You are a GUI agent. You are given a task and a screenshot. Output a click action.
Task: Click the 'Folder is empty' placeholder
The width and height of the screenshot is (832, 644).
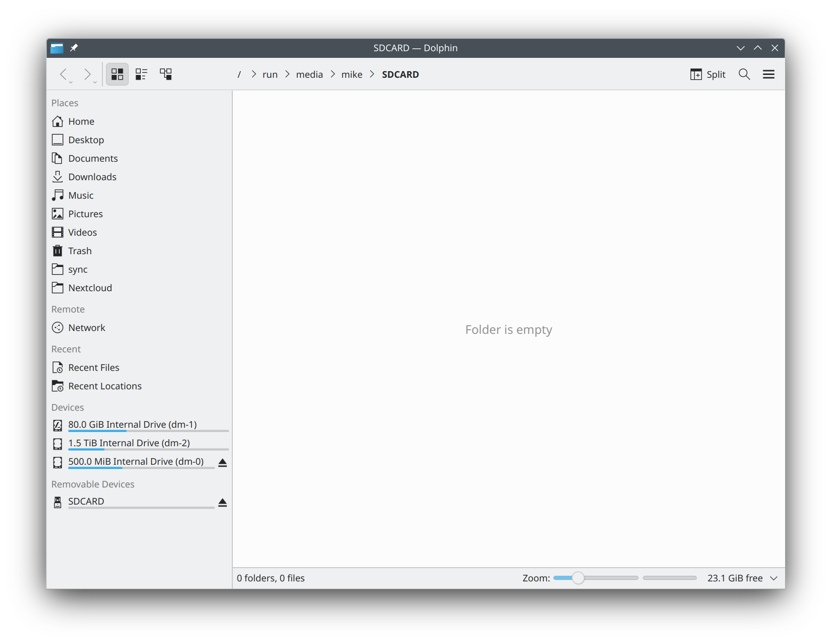click(509, 330)
